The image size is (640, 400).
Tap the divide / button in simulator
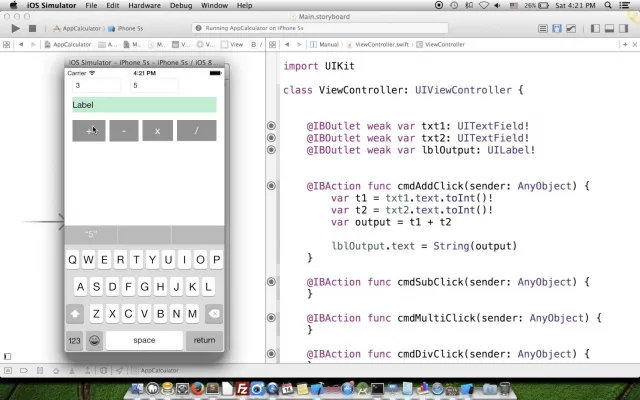click(197, 131)
